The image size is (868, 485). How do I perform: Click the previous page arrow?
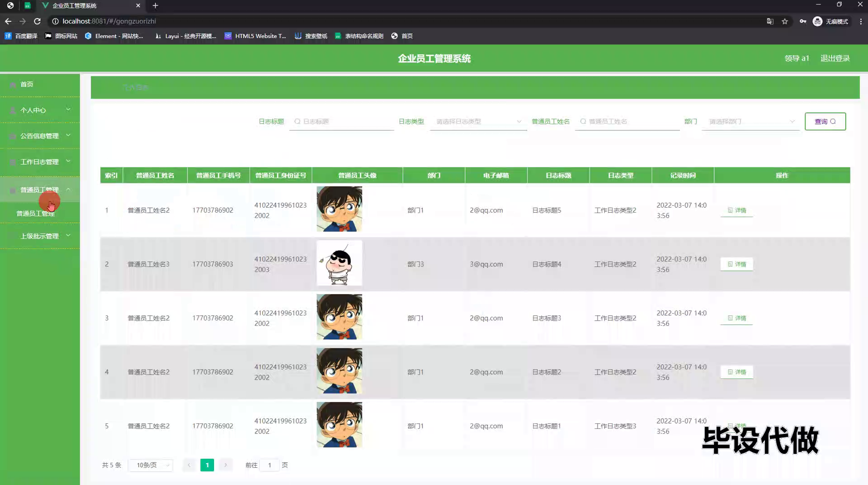point(189,465)
